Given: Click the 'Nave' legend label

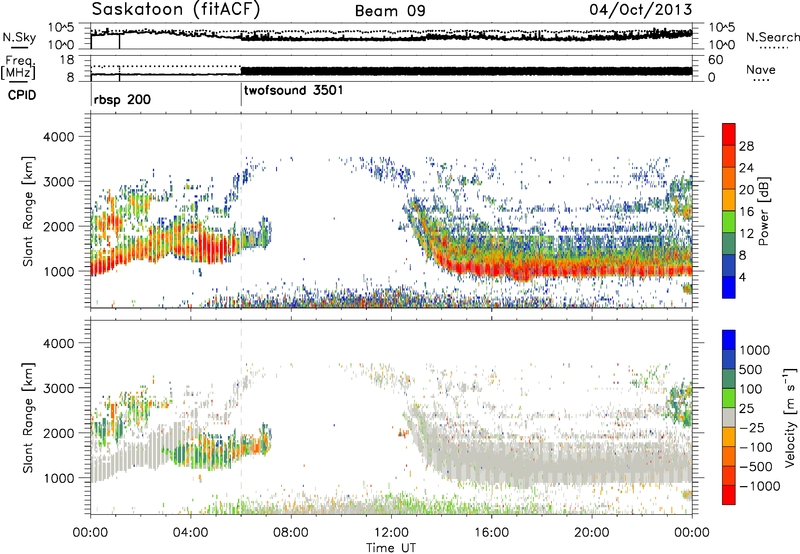Looking at the screenshot, I should 761,70.
